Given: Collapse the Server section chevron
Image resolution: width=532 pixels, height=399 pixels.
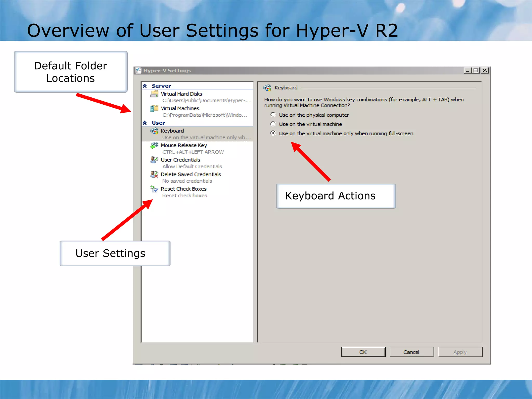Looking at the screenshot, I should [x=145, y=86].
